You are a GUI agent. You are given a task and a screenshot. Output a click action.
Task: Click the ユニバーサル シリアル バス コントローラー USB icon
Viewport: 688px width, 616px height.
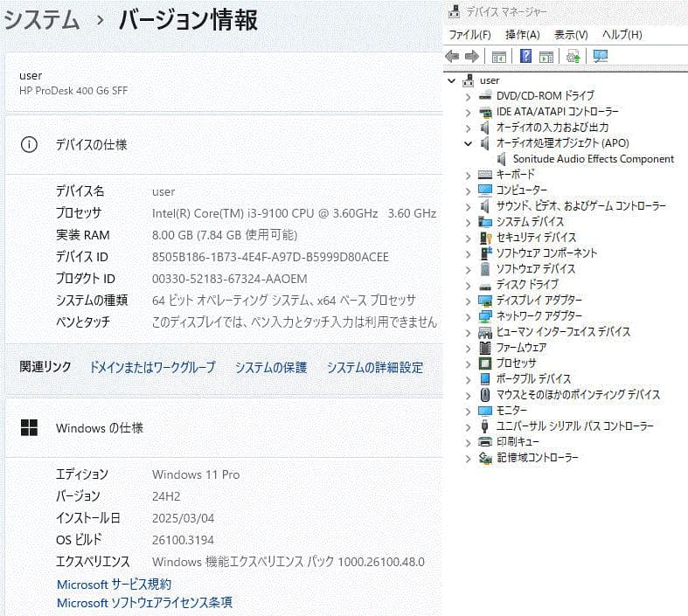[485, 426]
